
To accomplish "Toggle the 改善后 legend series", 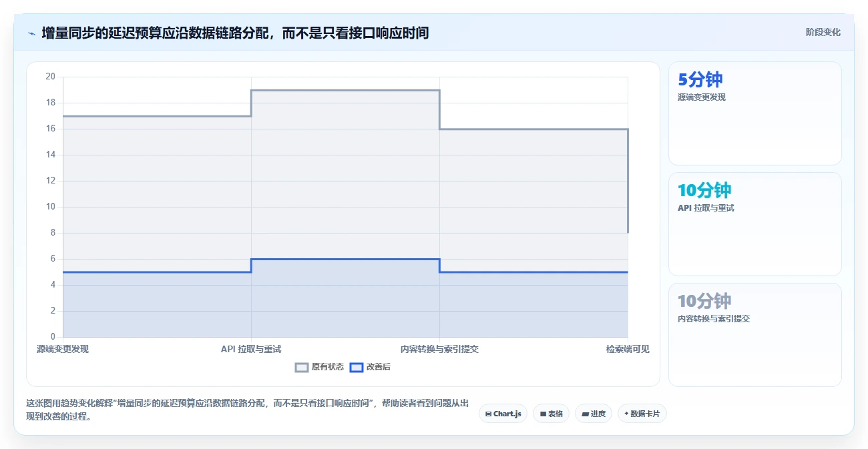I will point(370,367).
